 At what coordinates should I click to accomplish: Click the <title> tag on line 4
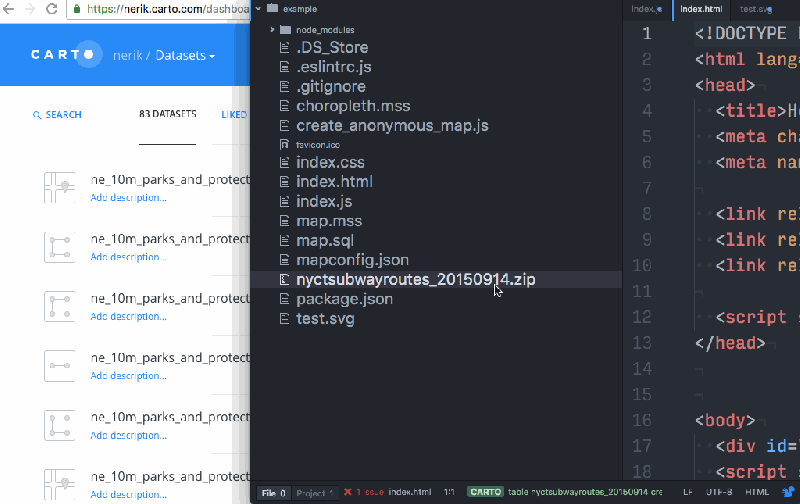click(x=751, y=111)
